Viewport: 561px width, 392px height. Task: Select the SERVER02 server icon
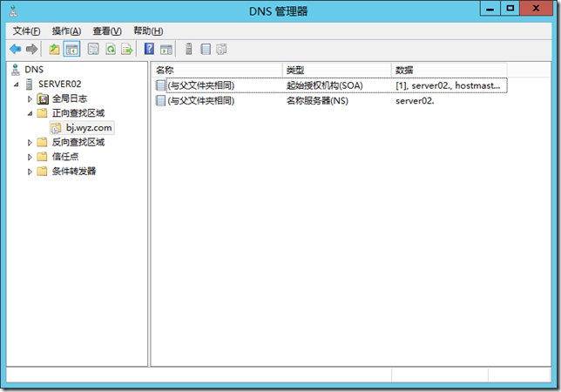[x=30, y=84]
